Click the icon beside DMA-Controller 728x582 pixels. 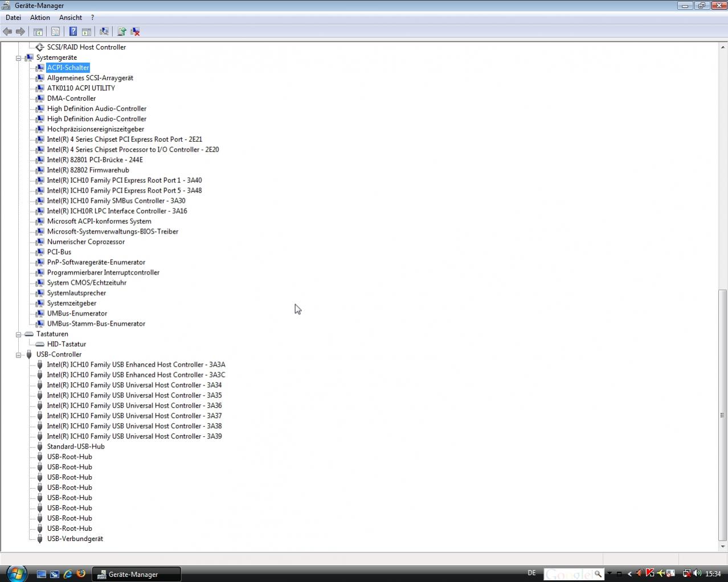39,99
